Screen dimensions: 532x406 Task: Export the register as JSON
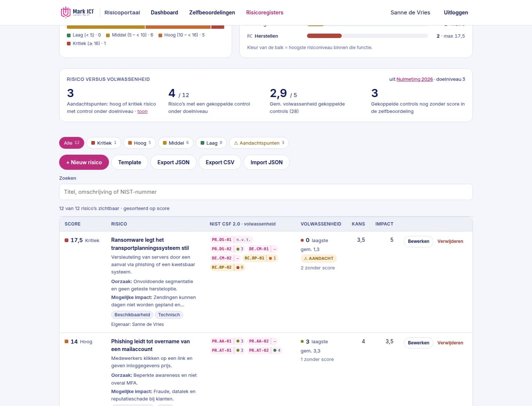[173, 162]
